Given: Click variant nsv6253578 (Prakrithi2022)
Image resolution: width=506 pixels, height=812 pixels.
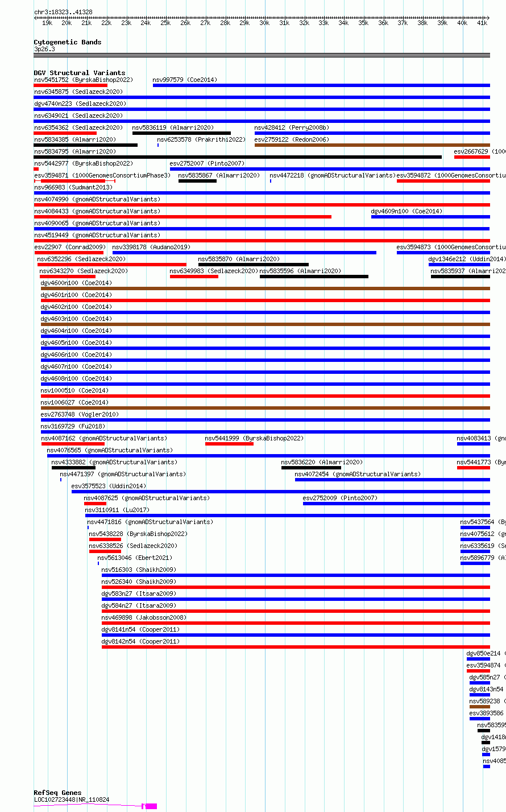Looking at the screenshot, I should pos(158,145).
